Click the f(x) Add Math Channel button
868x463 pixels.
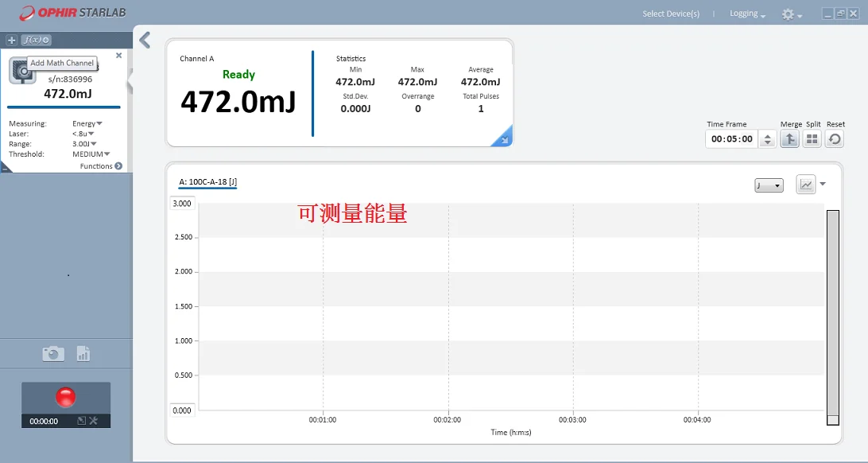coord(36,40)
